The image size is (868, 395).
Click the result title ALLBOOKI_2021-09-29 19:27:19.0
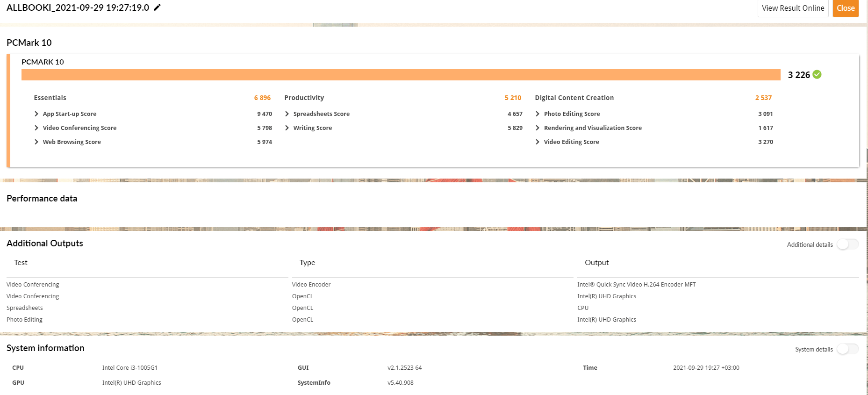tap(78, 7)
